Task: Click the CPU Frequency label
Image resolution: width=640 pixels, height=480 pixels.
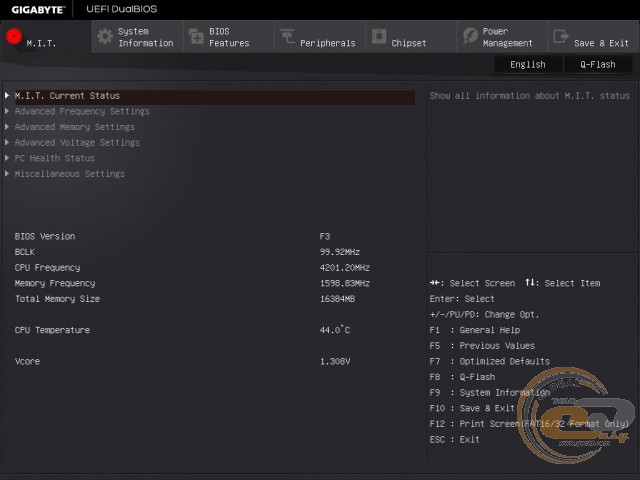Action: click(x=47, y=268)
